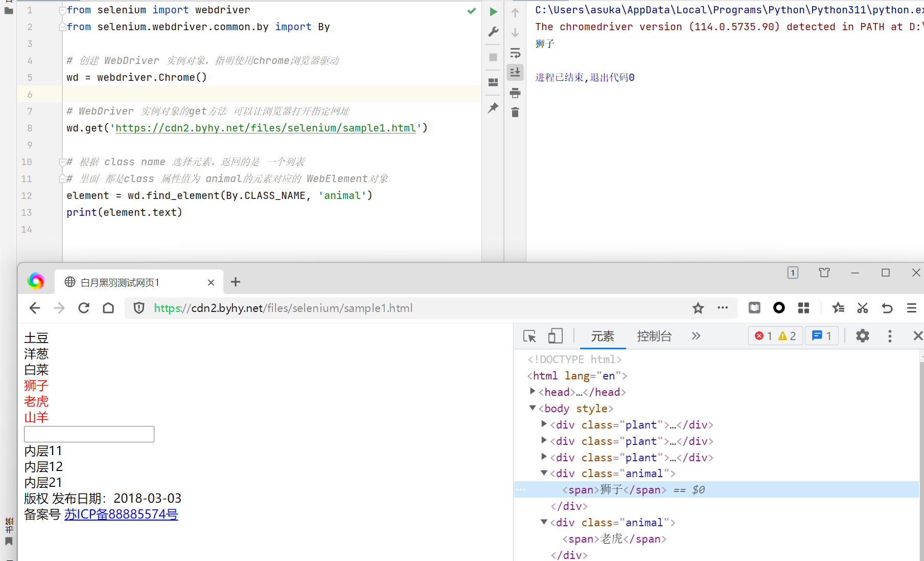Select the 白月黑羽测试网页1 browser tab
The height and width of the screenshot is (561, 924).
coord(139,282)
